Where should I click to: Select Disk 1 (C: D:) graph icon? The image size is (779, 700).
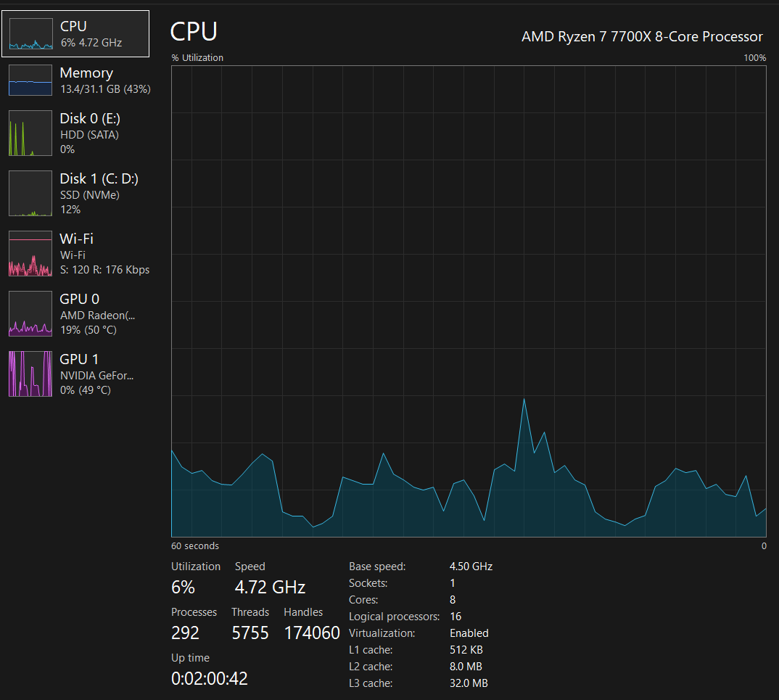click(x=30, y=193)
